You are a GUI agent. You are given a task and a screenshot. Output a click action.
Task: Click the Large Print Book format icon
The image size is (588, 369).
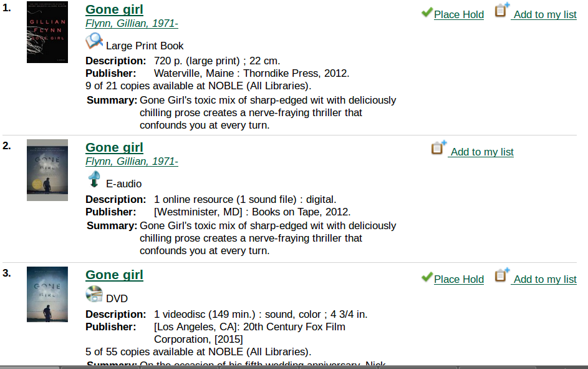click(x=94, y=41)
